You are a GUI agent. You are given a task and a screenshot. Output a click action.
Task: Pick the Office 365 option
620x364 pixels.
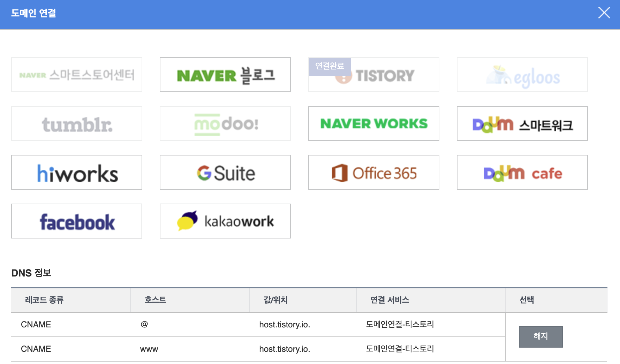click(374, 172)
